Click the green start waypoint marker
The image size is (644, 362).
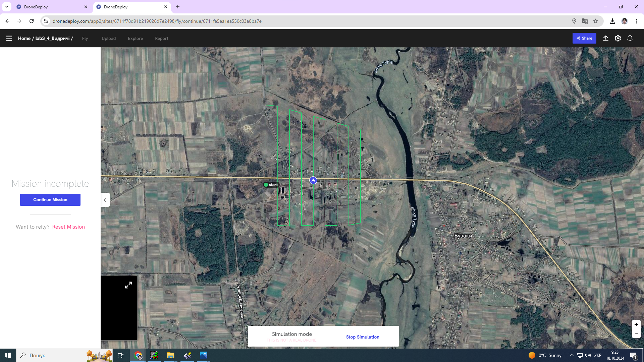click(266, 185)
